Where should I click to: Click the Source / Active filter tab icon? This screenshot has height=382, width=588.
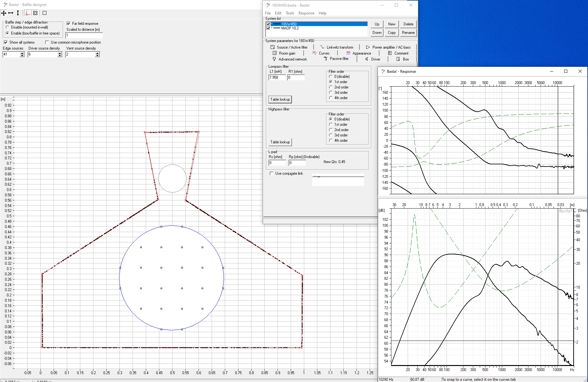click(273, 47)
